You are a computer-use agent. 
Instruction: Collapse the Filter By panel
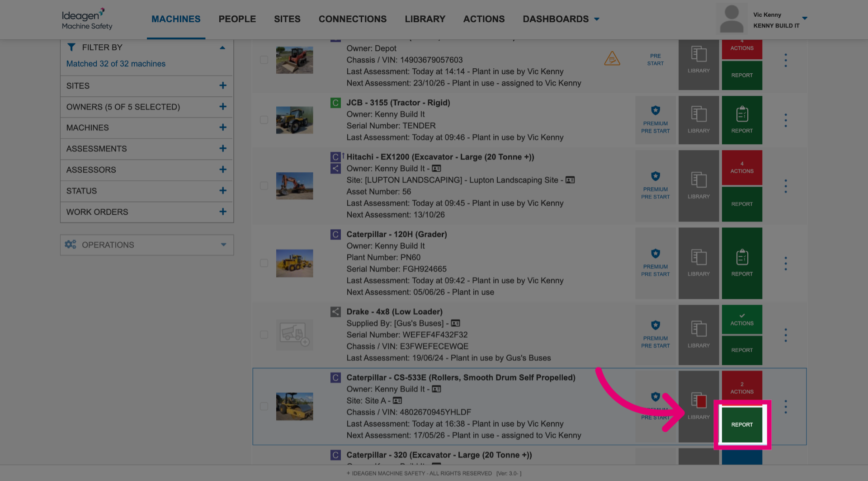point(222,47)
